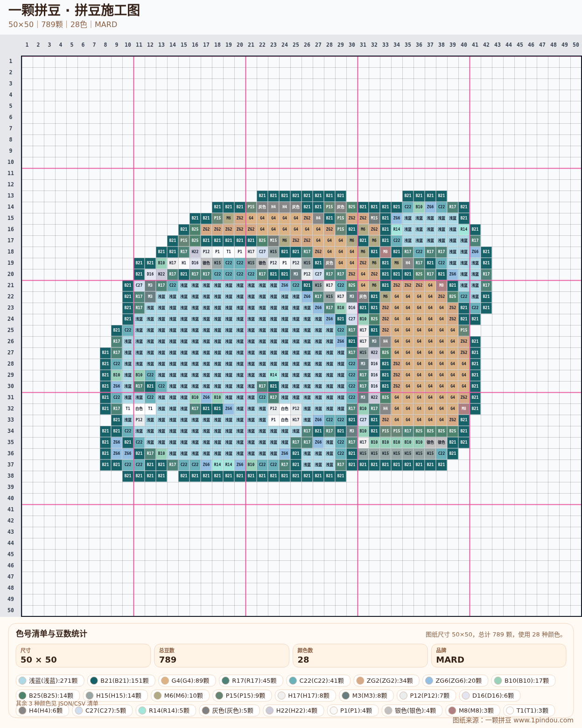Select the C27 5颗 color chip

pyautogui.click(x=102, y=710)
